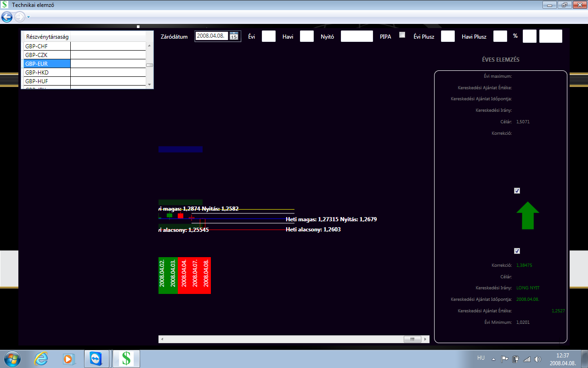
Task: Open the calendar picker beside Záródátum
Action: [x=234, y=36]
